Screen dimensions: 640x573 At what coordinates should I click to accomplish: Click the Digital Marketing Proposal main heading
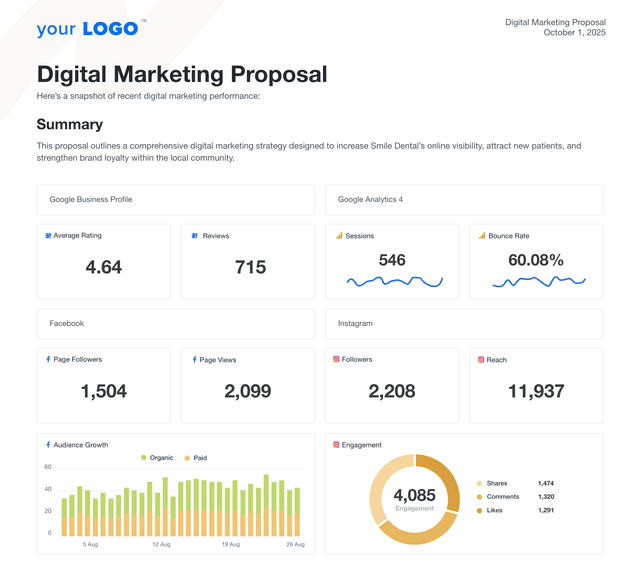pos(182,74)
